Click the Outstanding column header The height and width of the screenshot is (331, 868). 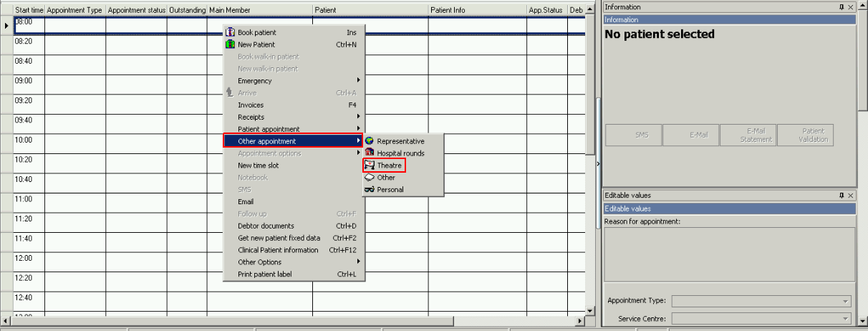187,11
